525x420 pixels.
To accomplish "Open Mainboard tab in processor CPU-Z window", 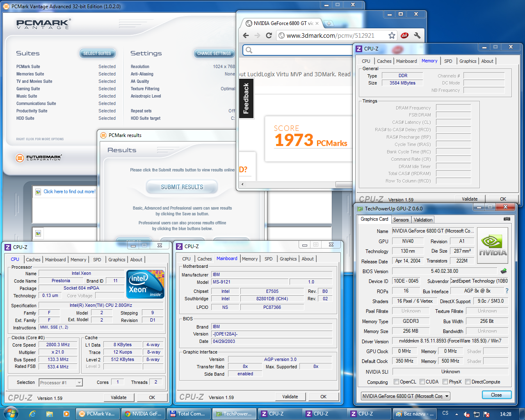I will (55, 260).
